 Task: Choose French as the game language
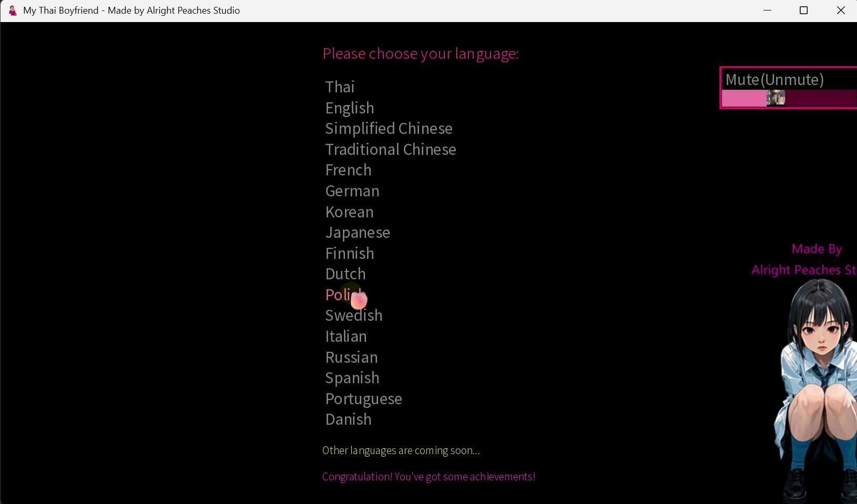348,170
